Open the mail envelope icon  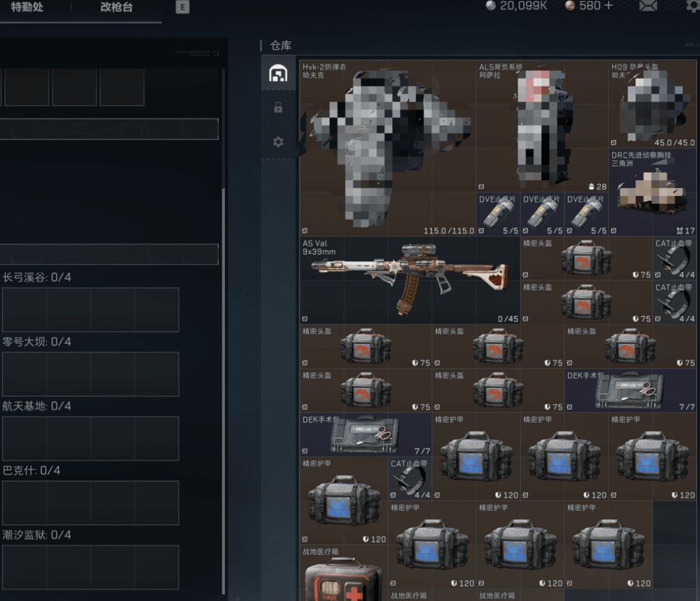(647, 6)
